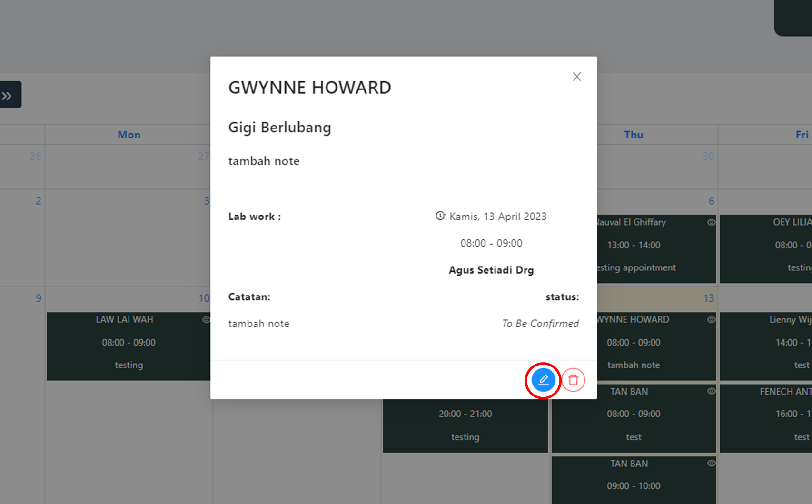Image resolution: width=812 pixels, height=504 pixels.
Task: Select the Fri column header
Action: [x=802, y=135]
